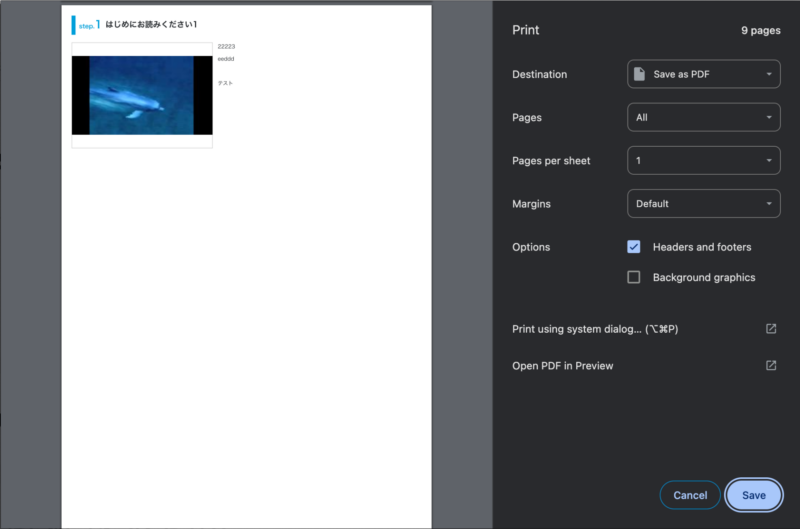800x529 pixels.
Task: Click the arrow on the Pages per sheet field
Action: (x=768, y=161)
